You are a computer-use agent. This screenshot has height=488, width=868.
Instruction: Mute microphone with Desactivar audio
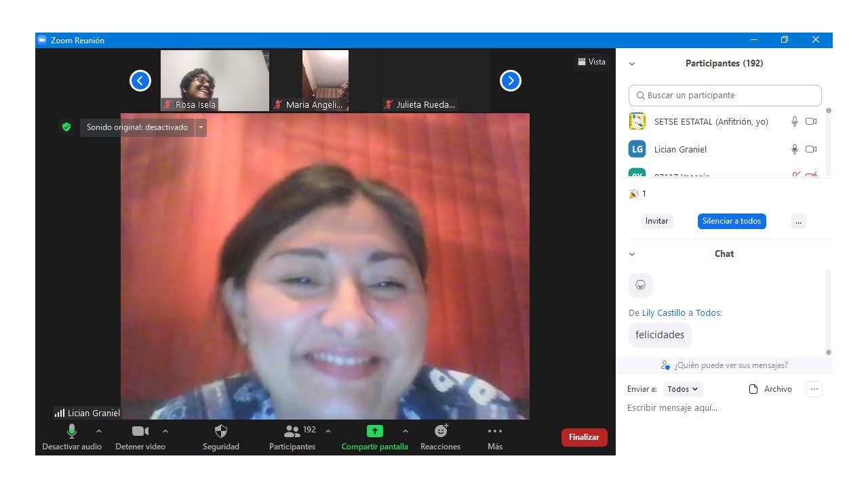point(72,431)
